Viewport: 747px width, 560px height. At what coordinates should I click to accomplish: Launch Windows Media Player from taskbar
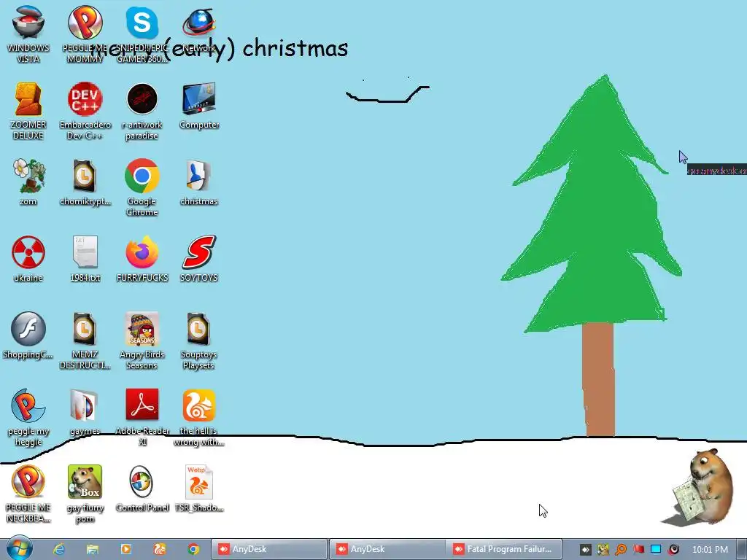coord(125,549)
